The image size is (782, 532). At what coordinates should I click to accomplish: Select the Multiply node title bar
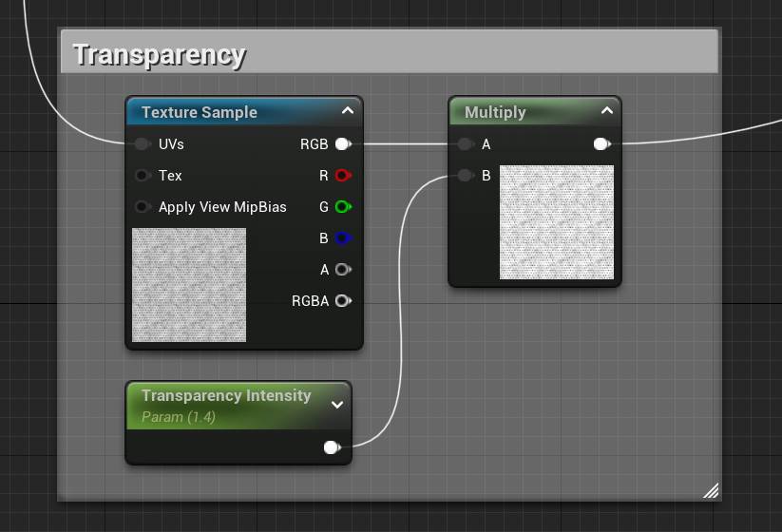535,112
